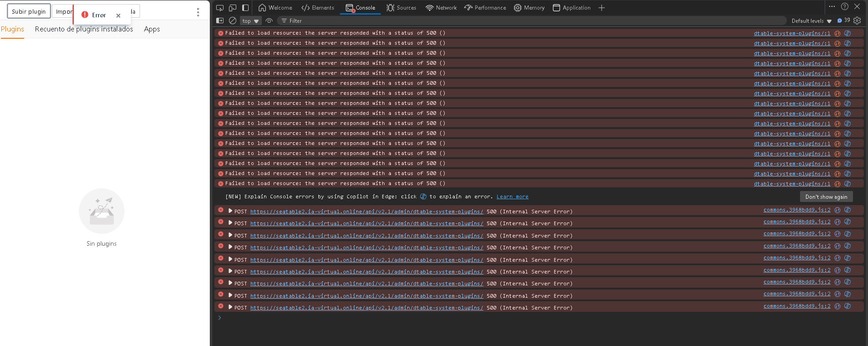
Task: Open Copilot icon in the Explain Console errors message
Action: (423, 196)
